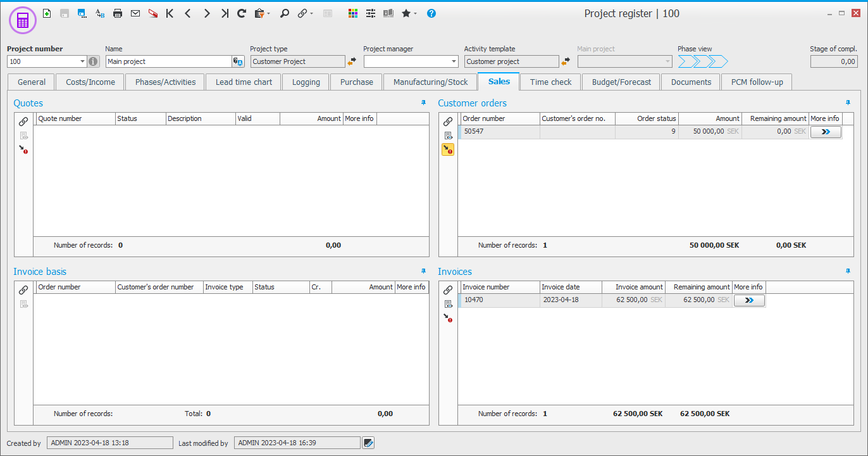Pin the Quotes panel
This screenshot has width=868, height=456.
tap(423, 103)
